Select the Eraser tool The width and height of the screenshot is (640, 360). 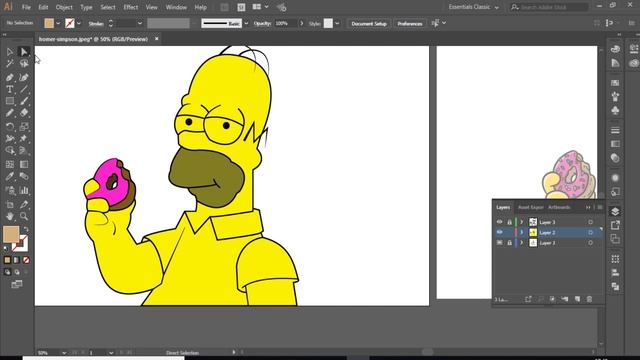[24, 113]
